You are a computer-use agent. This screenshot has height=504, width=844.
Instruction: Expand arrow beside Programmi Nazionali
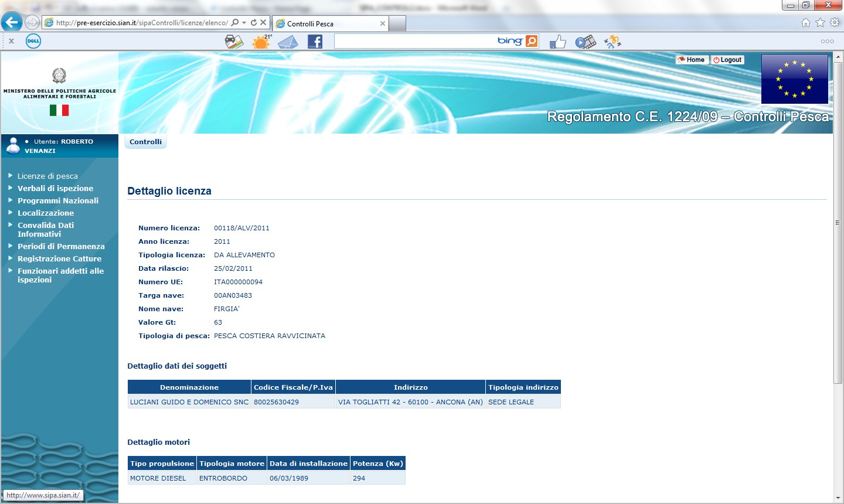click(x=11, y=200)
